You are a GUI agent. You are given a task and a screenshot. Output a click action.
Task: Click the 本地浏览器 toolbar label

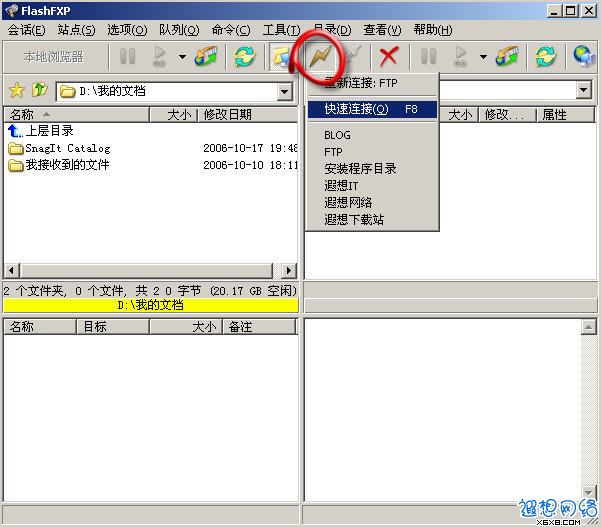[x=54, y=57]
